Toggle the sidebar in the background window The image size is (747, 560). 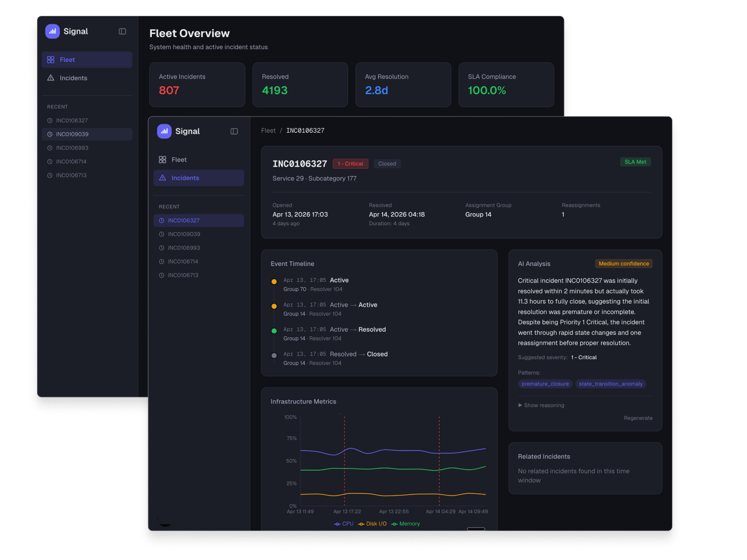click(122, 31)
